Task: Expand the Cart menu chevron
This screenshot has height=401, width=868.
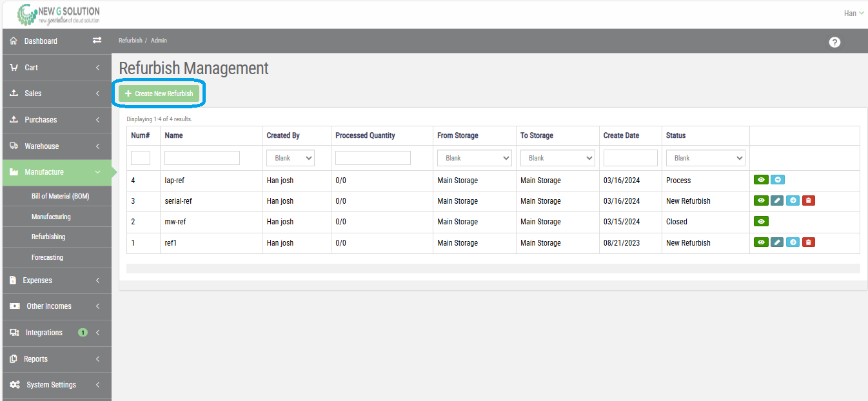Action: coord(97,68)
